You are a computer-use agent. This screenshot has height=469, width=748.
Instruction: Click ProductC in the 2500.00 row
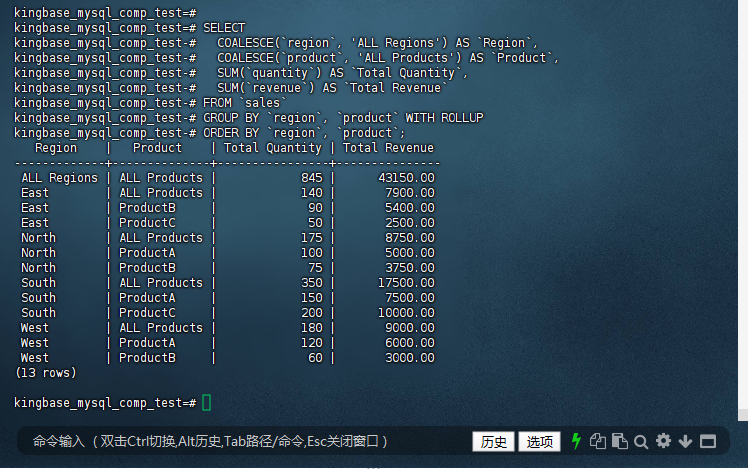[x=147, y=223]
